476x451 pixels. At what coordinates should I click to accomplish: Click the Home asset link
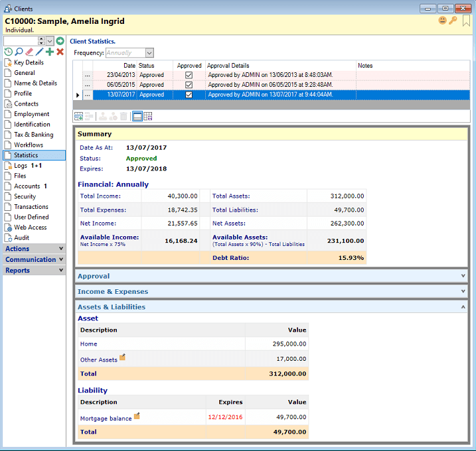click(x=89, y=344)
